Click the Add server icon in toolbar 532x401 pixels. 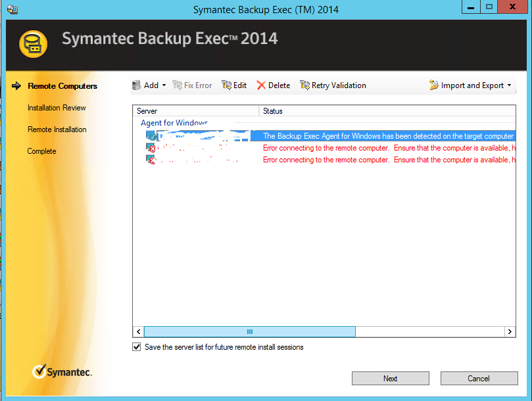136,85
